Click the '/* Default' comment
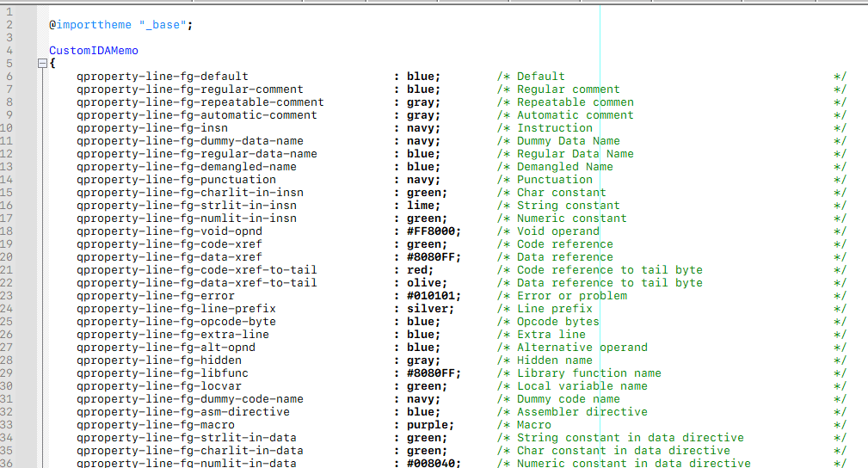 (531, 77)
